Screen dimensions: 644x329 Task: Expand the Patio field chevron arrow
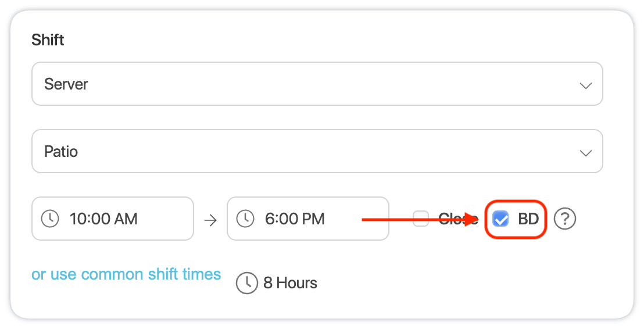pyautogui.click(x=585, y=153)
